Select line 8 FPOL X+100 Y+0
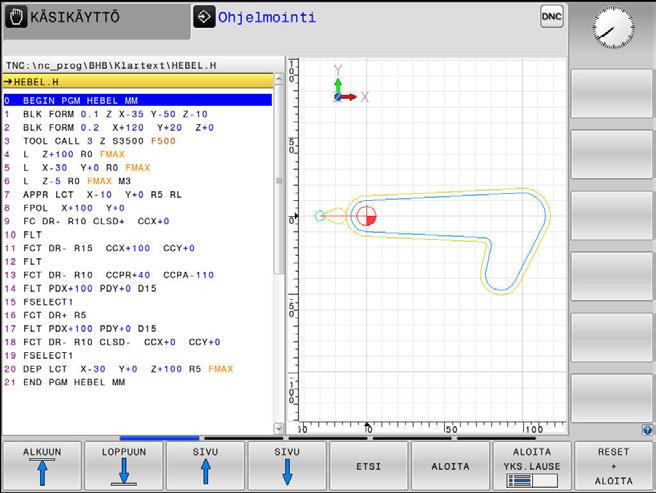 (138, 208)
